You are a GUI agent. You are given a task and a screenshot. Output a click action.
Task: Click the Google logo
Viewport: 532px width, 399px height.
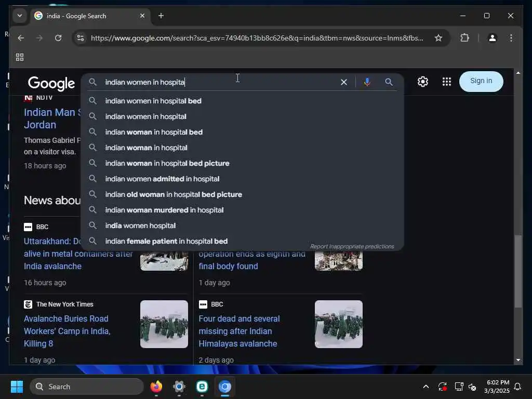coord(51,83)
